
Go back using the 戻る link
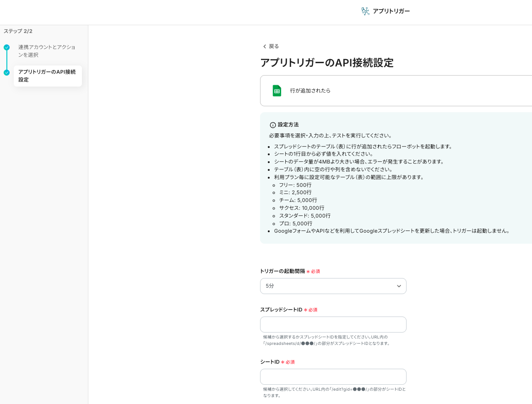point(274,46)
